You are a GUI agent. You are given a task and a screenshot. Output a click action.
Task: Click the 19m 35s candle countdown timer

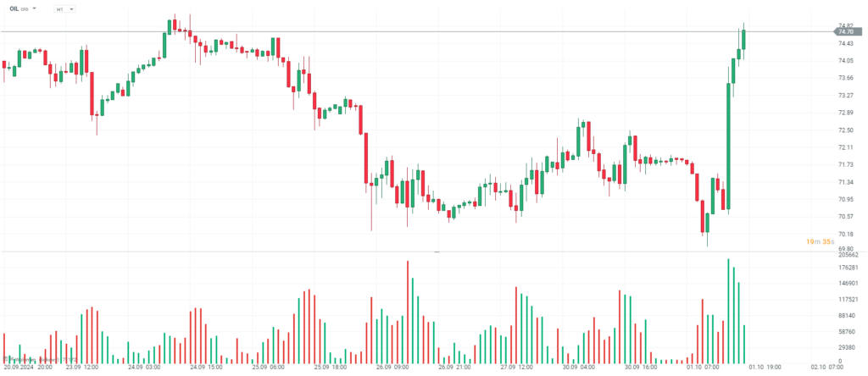821,241
